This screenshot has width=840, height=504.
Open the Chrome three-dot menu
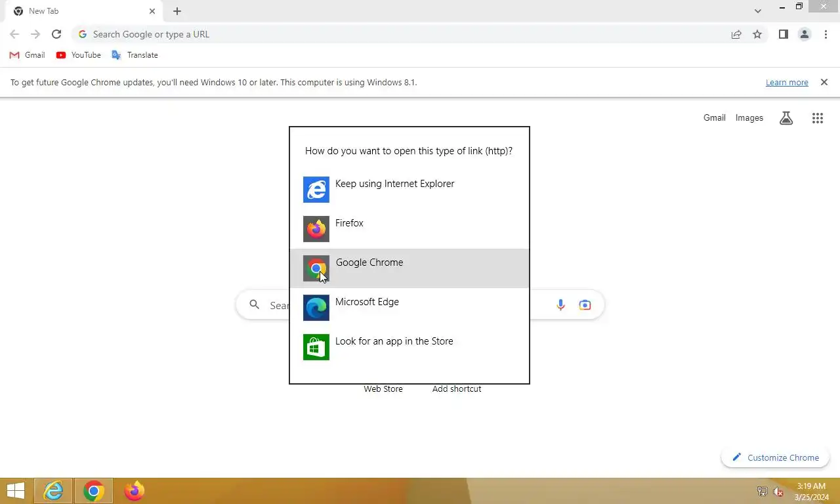point(826,34)
